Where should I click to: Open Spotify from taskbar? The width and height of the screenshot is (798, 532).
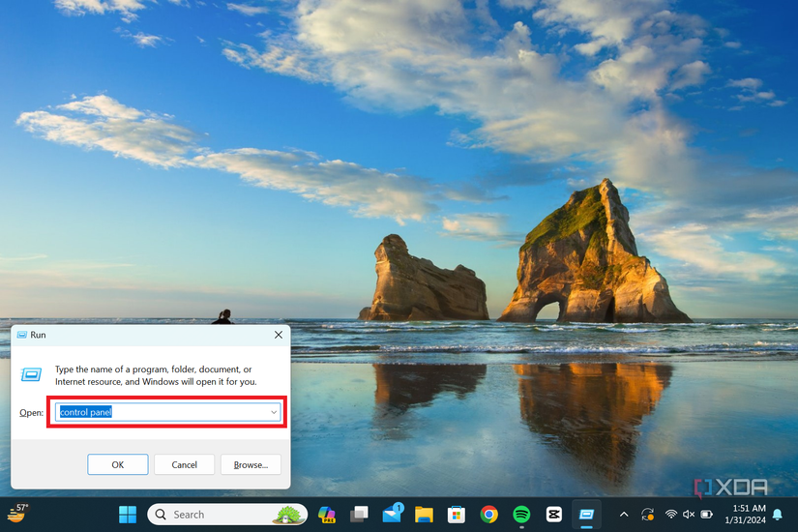[521, 515]
